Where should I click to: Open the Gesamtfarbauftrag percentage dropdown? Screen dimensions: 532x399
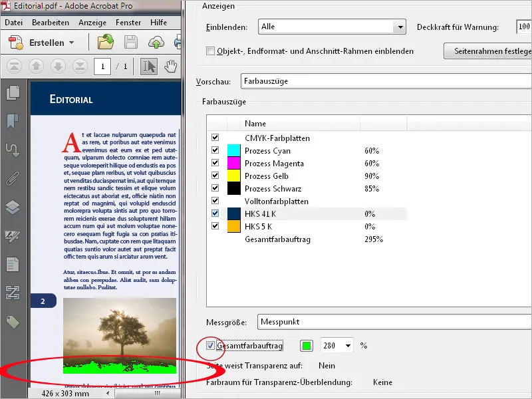pyautogui.click(x=349, y=345)
